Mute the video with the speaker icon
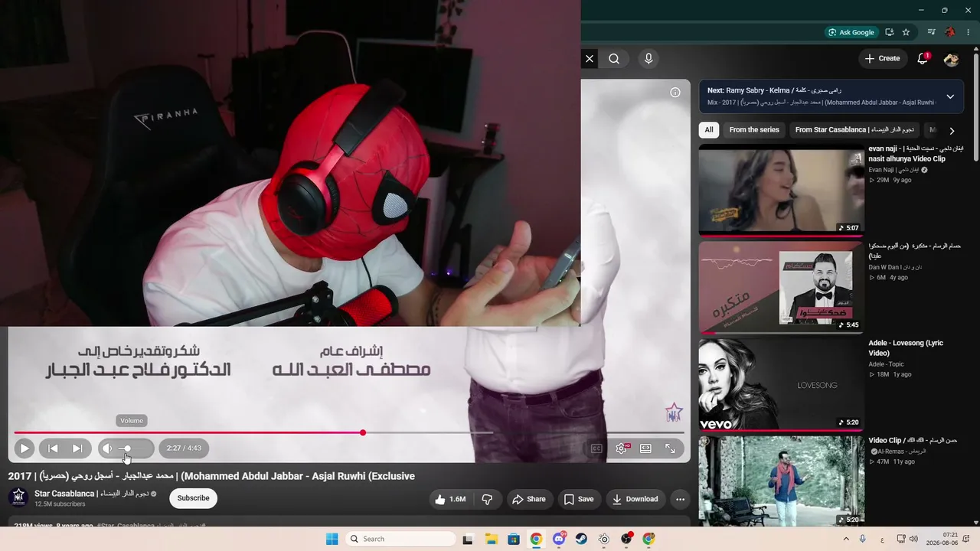Screen dimensions: 980x551 point(108,448)
